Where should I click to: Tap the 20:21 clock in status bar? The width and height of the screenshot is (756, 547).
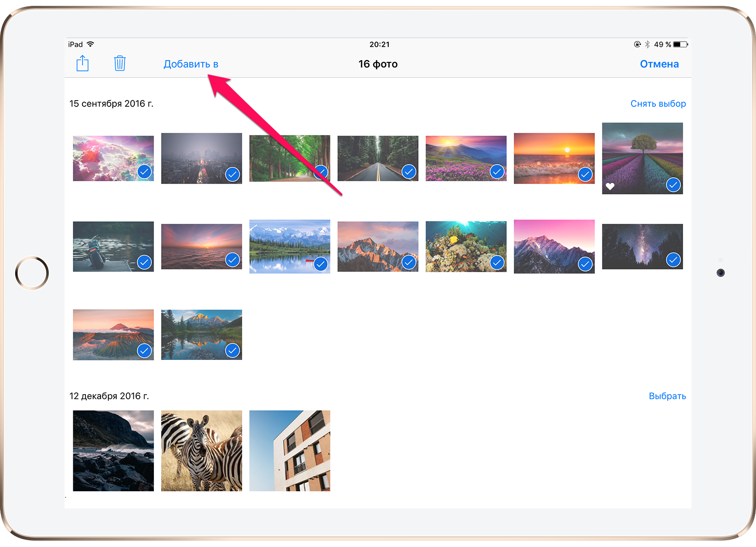pyautogui.click(x=379, y=44)
